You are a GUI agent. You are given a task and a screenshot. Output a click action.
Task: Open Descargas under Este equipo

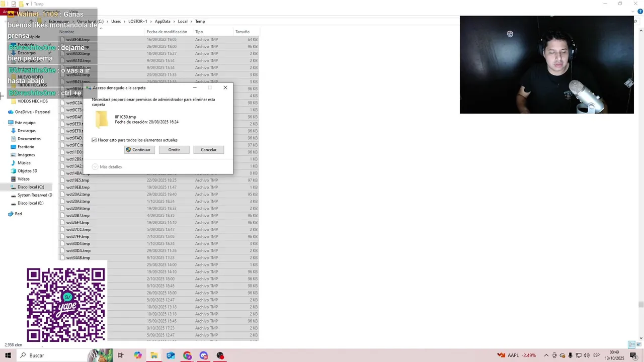(x=23, y=131)
